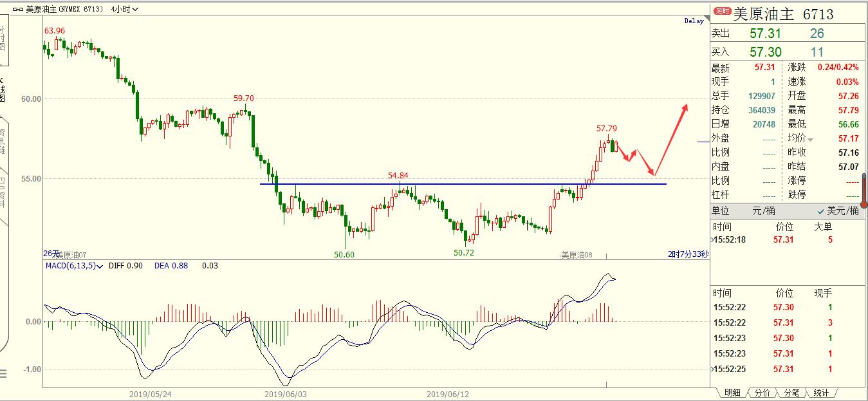
Task: Click the blue 54.84 horizontal support line
Action: (450, 184)
